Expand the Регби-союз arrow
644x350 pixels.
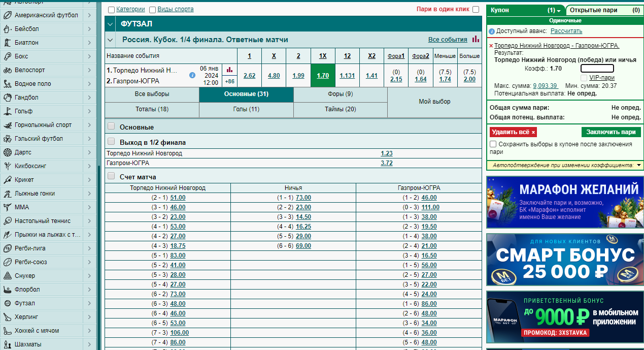tap(89, 262)
